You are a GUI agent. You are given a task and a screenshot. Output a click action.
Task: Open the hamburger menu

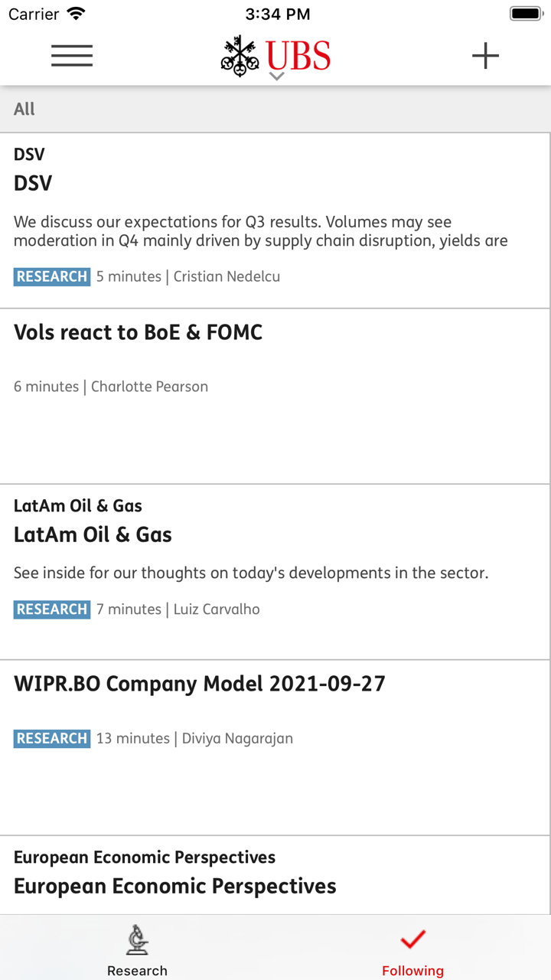click(x=72, y=56)
